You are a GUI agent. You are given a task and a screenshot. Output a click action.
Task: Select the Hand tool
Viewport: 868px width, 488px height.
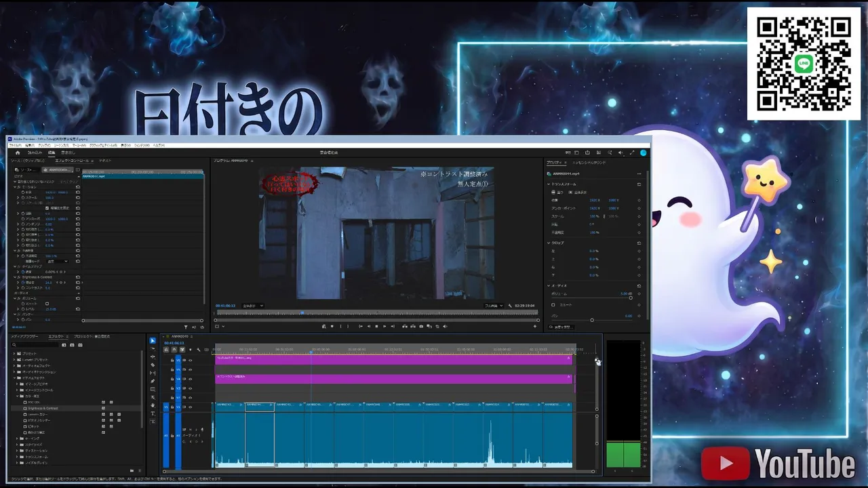tap(153, 405)
